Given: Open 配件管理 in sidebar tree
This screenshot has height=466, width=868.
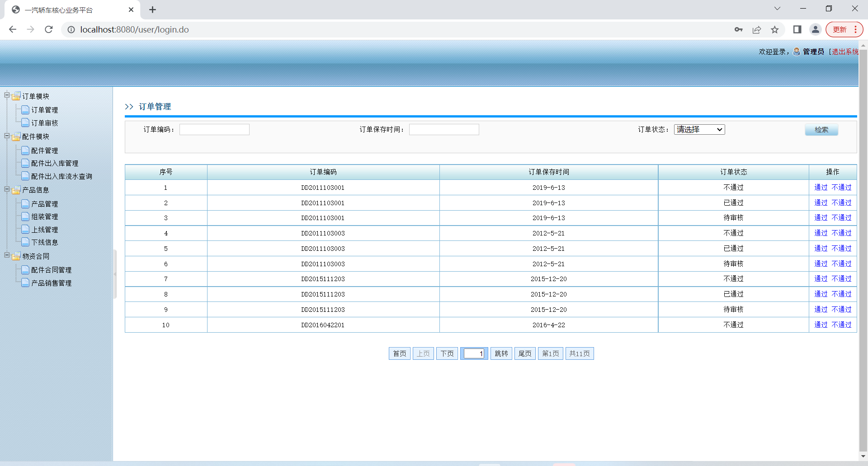Looking at the screenshot, I should tap(44, 151).
